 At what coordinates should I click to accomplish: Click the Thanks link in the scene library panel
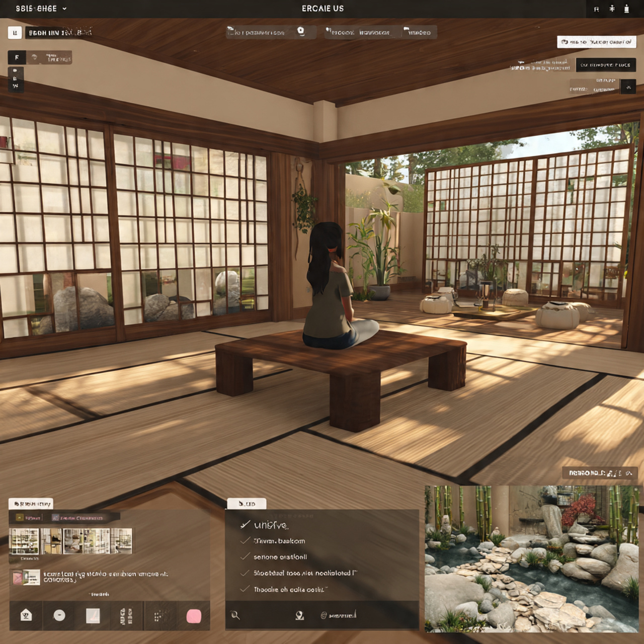tap(98, 594)
